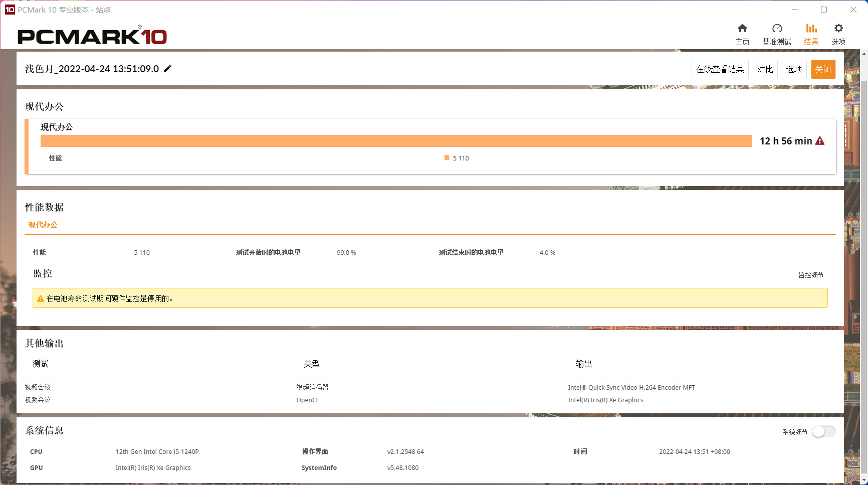Image resolution: width=868 pixels, height=485 pixels.
Task: Close the result with 关闭 button
Action: coord(823,69)
